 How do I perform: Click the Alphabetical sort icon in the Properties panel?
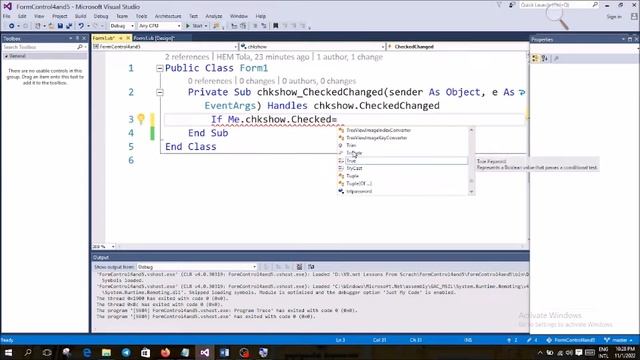pos(544,58)
